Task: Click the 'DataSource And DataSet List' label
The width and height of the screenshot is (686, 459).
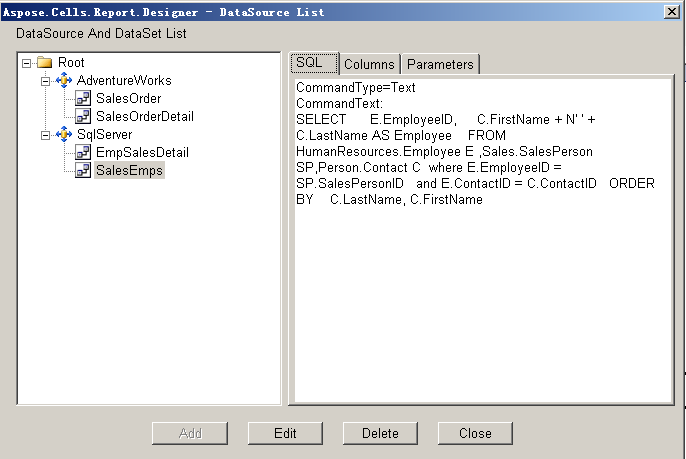Action: click(x=101, y=33)
